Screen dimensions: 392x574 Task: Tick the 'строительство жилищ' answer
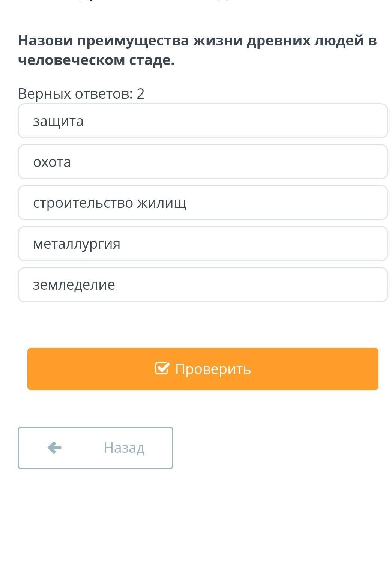click(x=203, y=203)
